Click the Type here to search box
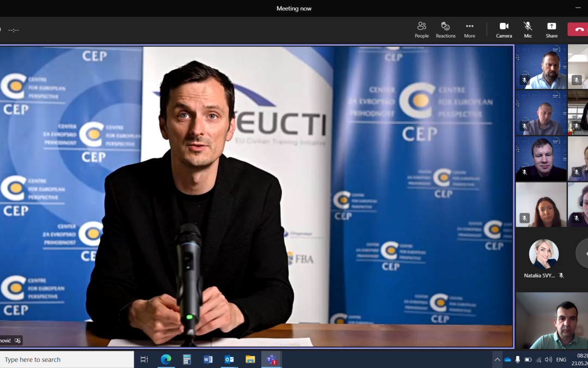 pyautogui.click(x=66, y=359)
